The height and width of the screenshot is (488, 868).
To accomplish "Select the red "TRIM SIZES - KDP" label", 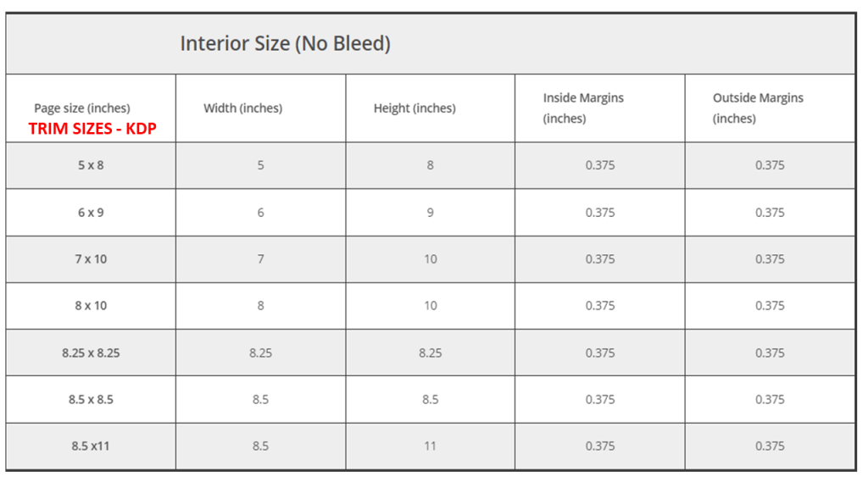I will coord(92,129).
